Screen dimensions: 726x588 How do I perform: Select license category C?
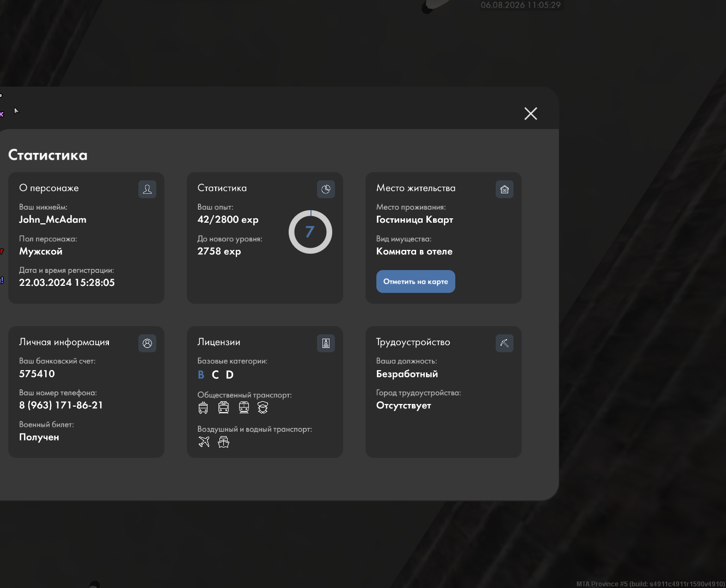215,375
